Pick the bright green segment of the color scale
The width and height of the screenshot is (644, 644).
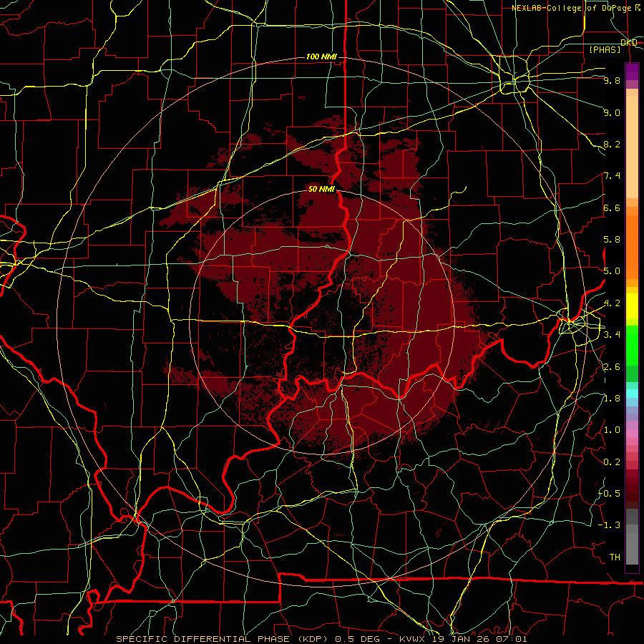coord(632,345)
